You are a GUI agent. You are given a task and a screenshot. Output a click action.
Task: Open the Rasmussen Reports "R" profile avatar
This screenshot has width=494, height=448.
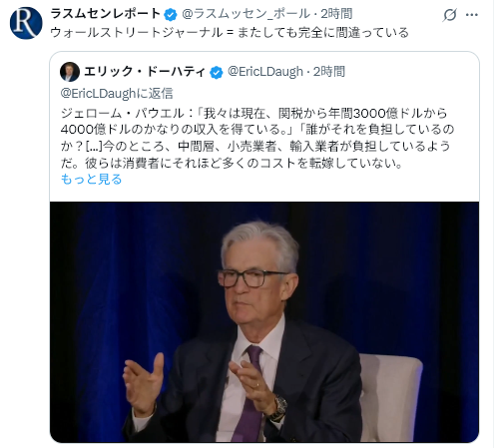tap(26, 23)
